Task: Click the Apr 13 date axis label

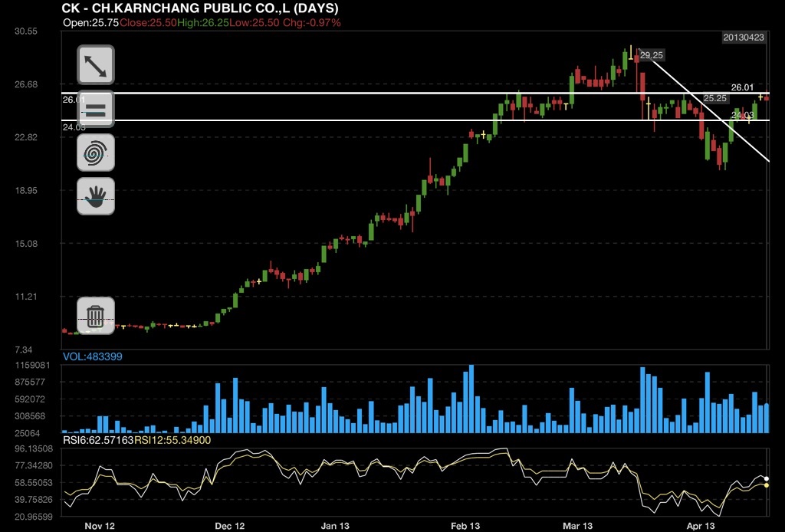Action: tap(701, 526)
